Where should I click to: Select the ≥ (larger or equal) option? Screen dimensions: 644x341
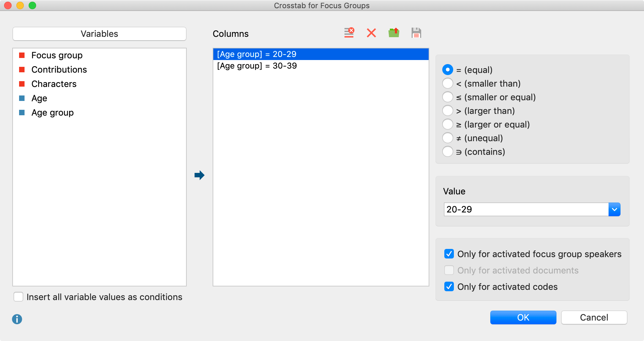(x=448, y=124)
